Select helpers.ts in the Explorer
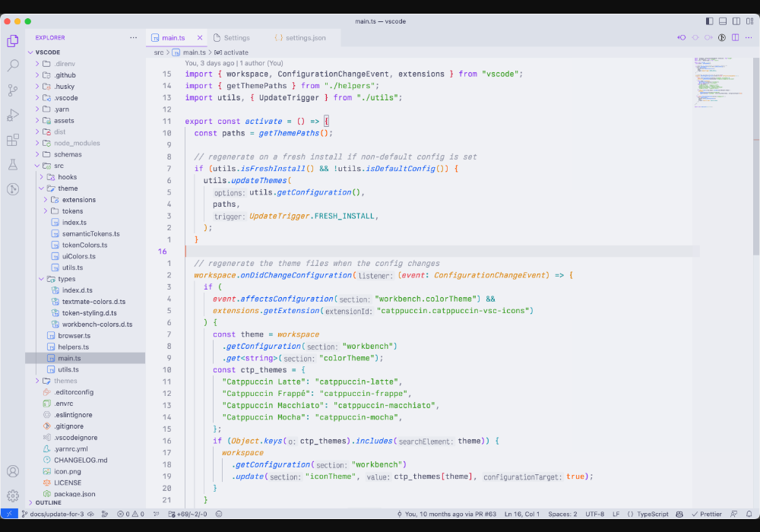Screen dimensions: 760x532 coord(72,347)
